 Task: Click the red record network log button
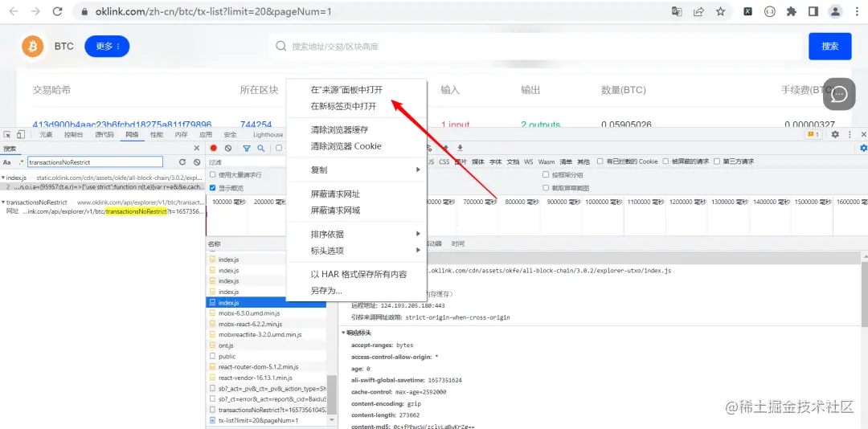tap(213, 149)
